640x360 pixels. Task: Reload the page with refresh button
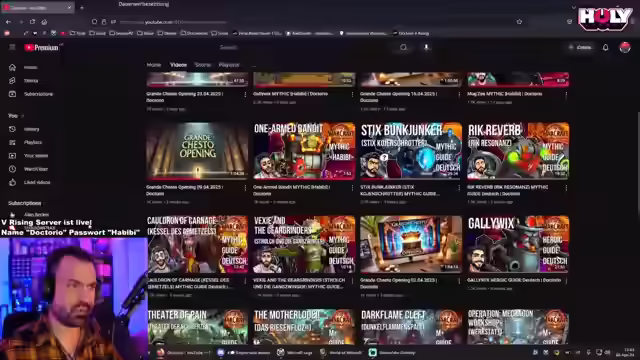[x=33, y=22]
